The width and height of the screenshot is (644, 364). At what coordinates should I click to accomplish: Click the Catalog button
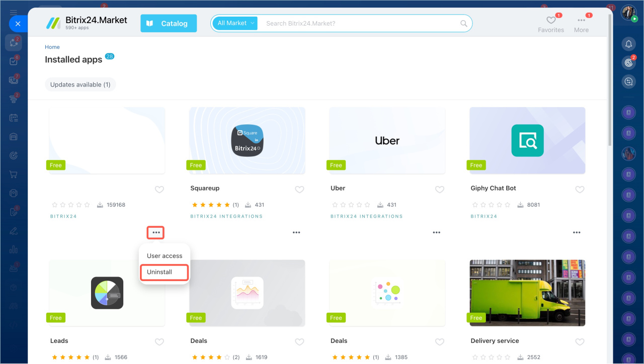169,23
